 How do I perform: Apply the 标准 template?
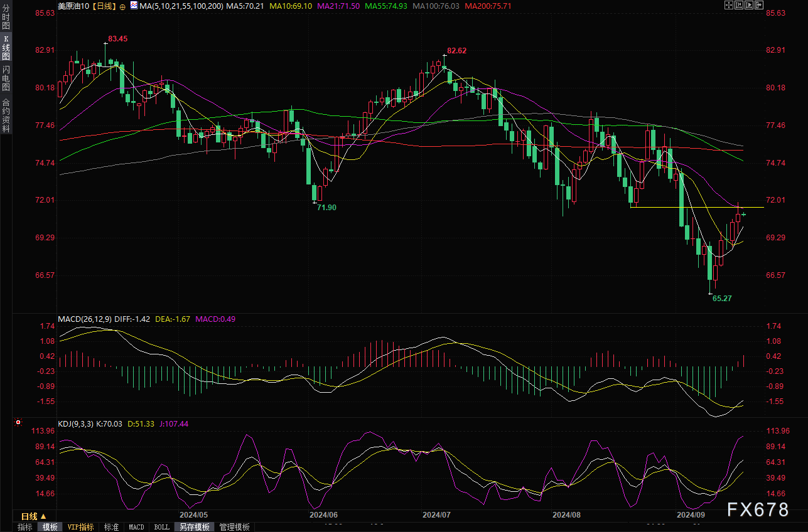click(x=111, y=527)
